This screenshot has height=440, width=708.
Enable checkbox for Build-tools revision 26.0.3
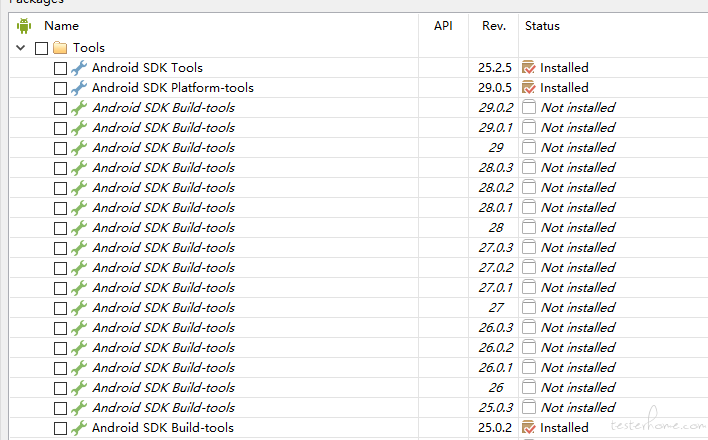click(x=60, y=328)
